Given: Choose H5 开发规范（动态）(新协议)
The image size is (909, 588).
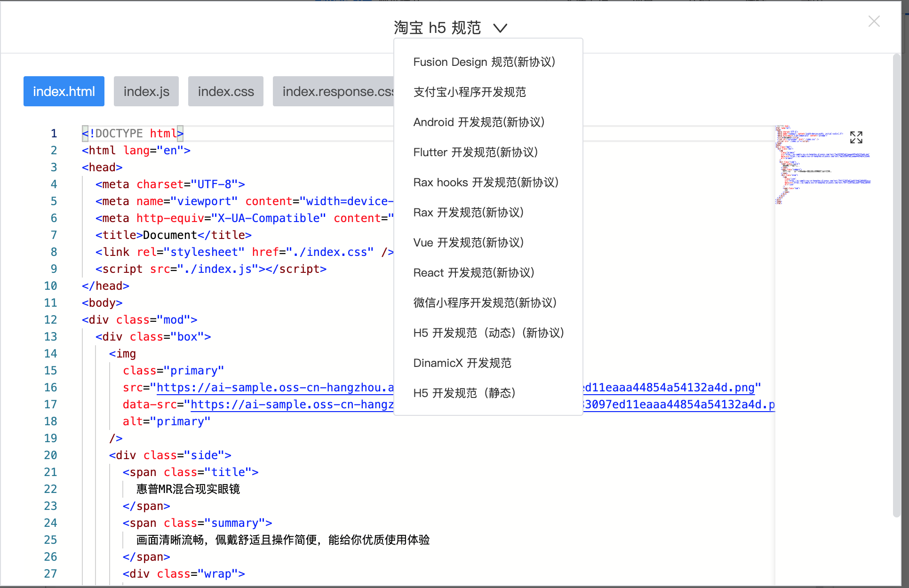Looking at the screenshot, I should click(488, 333).
